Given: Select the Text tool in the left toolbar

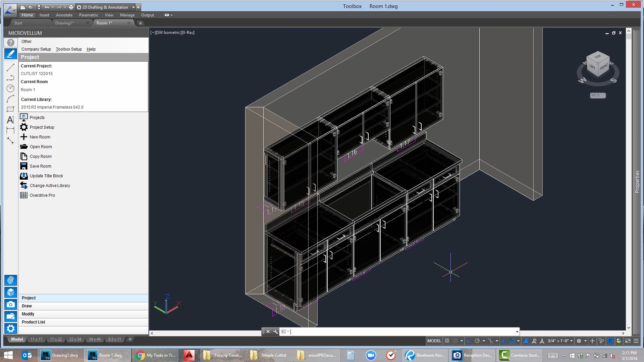Looking at the screenshot, I should click(x=10, y=119).
